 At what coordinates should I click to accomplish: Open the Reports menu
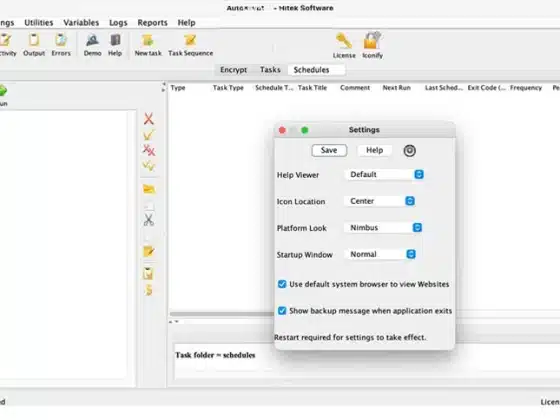coord(152,22)
